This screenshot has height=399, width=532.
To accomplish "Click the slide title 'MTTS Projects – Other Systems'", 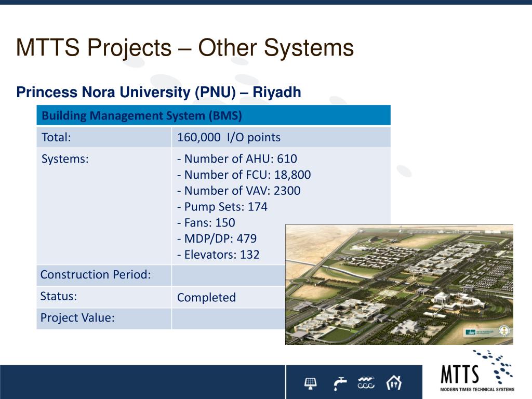I will click(185, 48).
